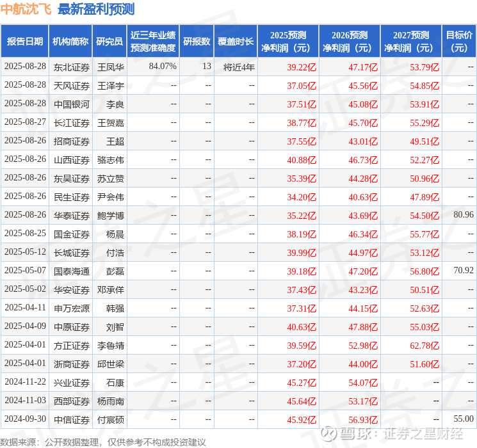
Task: Click the 84.07% accuracy value
Action: (163, 66)
